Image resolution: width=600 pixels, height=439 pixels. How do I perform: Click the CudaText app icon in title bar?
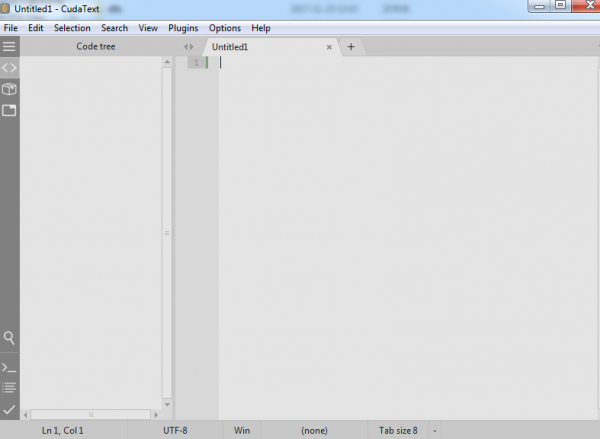5,8
